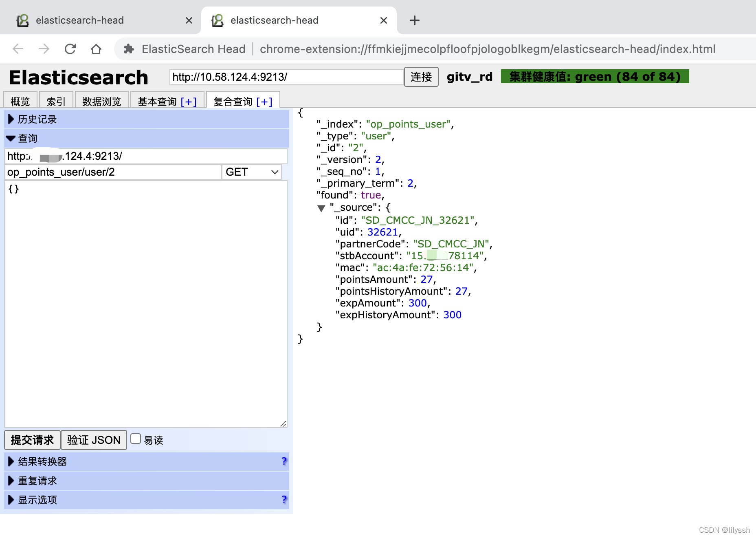Image resolution: width=756 pixels, height=538 pixels.
Task: Expand the 显示选项 section
Action: (147, 500)
